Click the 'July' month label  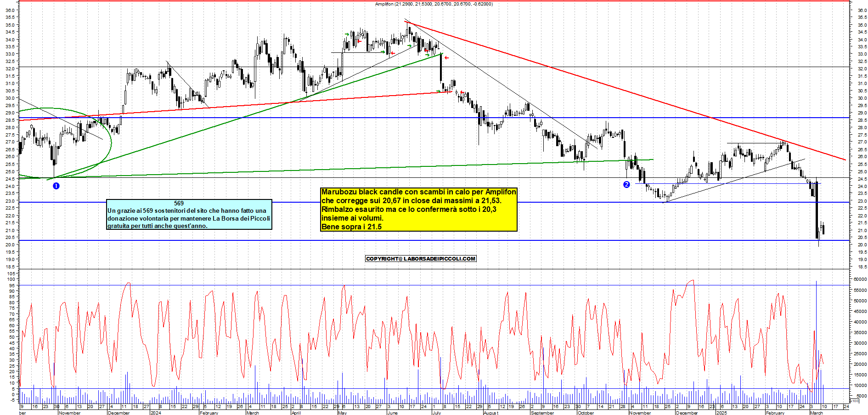(437, 413)
